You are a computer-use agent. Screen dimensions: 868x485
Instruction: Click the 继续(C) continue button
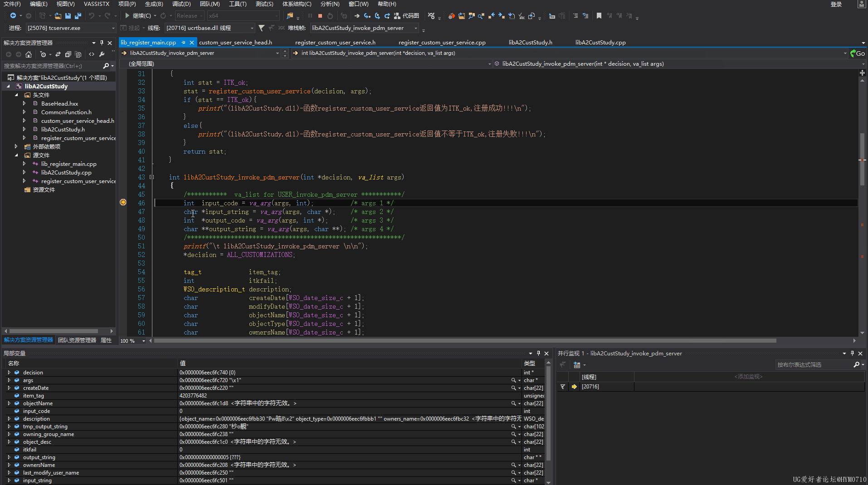[x=138, y=16]
